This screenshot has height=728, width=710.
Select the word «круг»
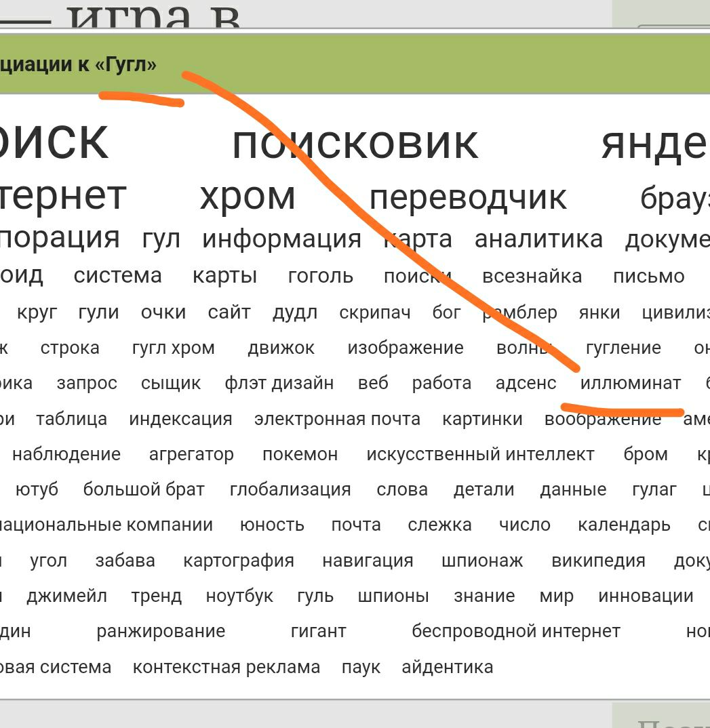[37, 313]
